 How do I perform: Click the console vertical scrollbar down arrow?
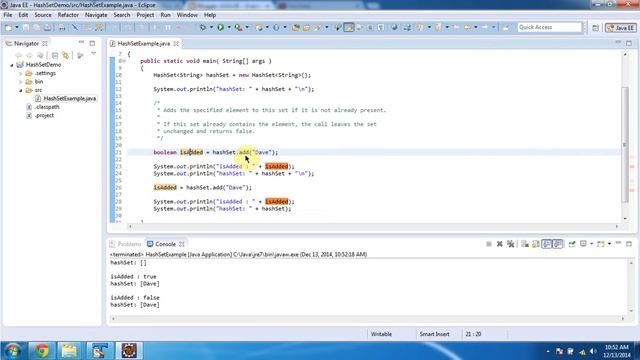631,311
